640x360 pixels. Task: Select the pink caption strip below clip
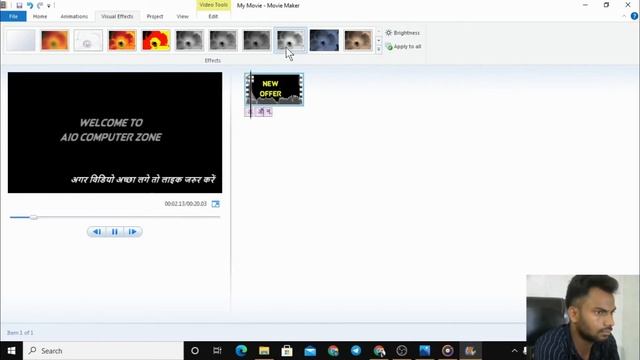tap(258, 111)
